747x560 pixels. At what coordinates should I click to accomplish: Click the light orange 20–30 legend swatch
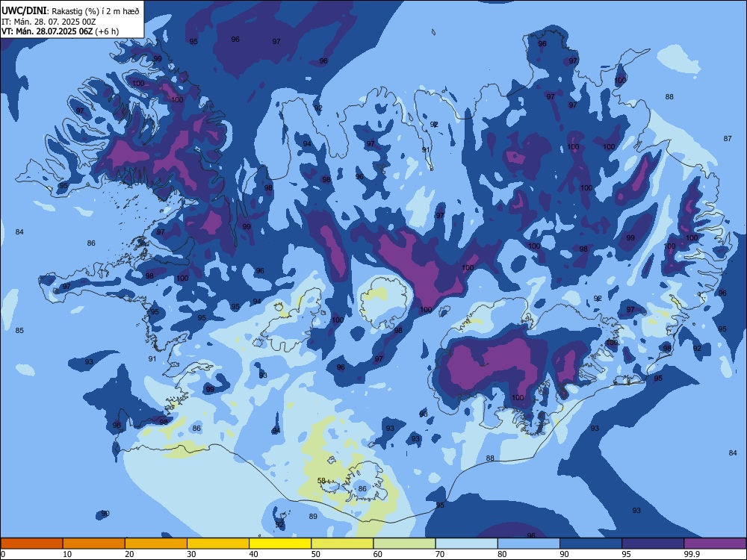click(x=156, y=544)
